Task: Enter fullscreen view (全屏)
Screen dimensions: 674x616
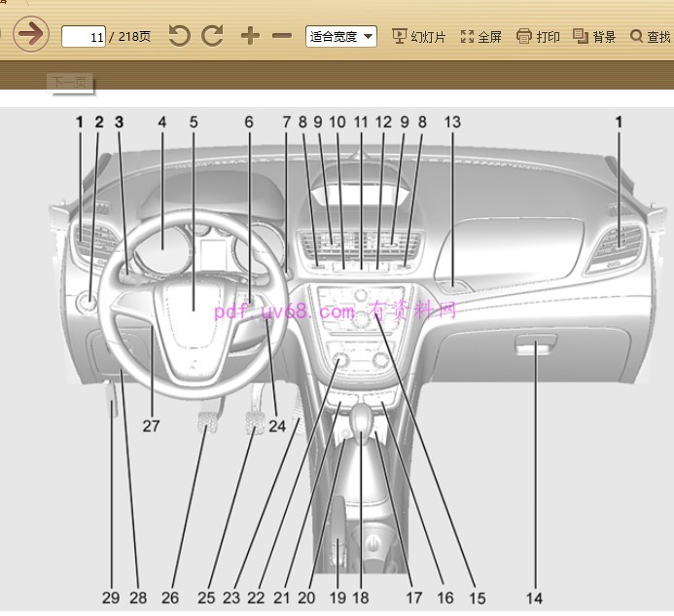Action: click(x=480, y=36)
